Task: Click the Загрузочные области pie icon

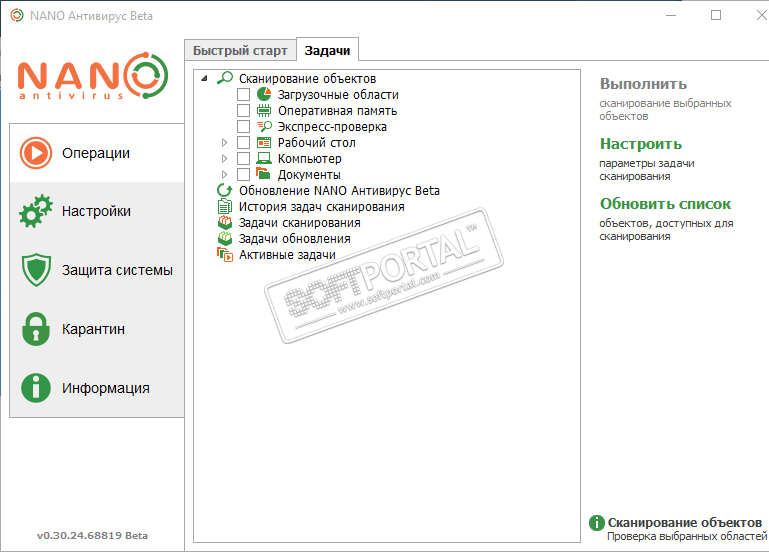Action: pyautogui.click(x=264, y=94)
